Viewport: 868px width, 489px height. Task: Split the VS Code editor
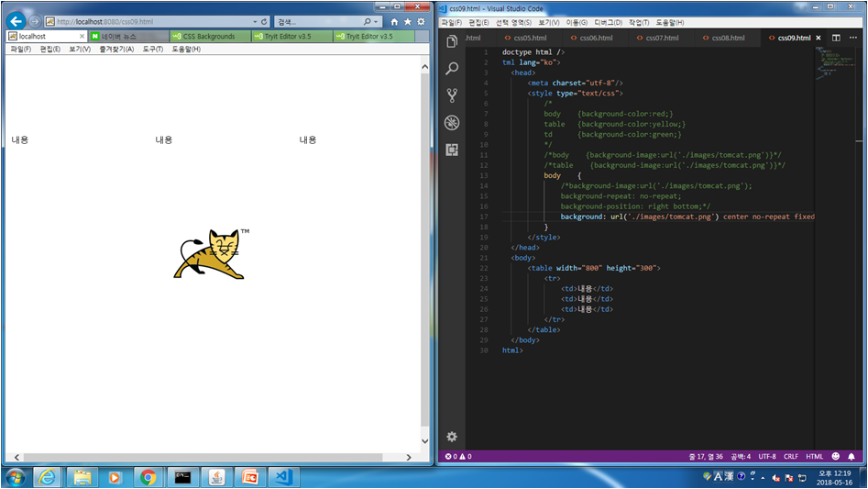[x=836, y=38]
